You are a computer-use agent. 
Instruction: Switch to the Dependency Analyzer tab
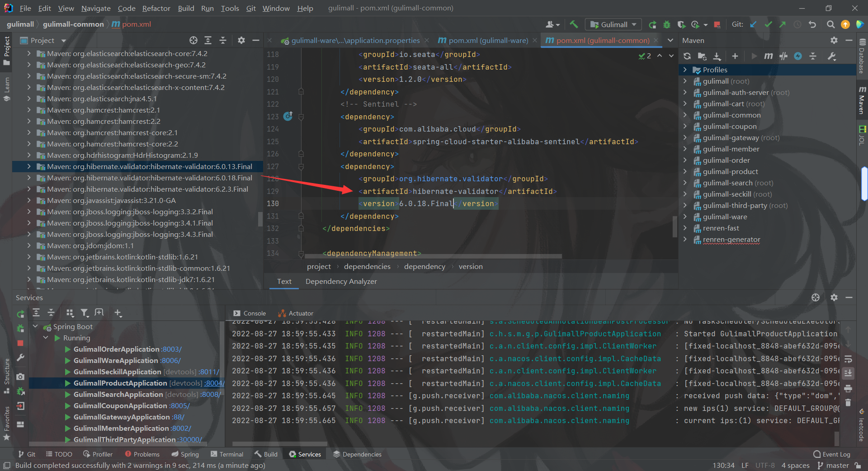pyautogui.click(x=341, y=281)
